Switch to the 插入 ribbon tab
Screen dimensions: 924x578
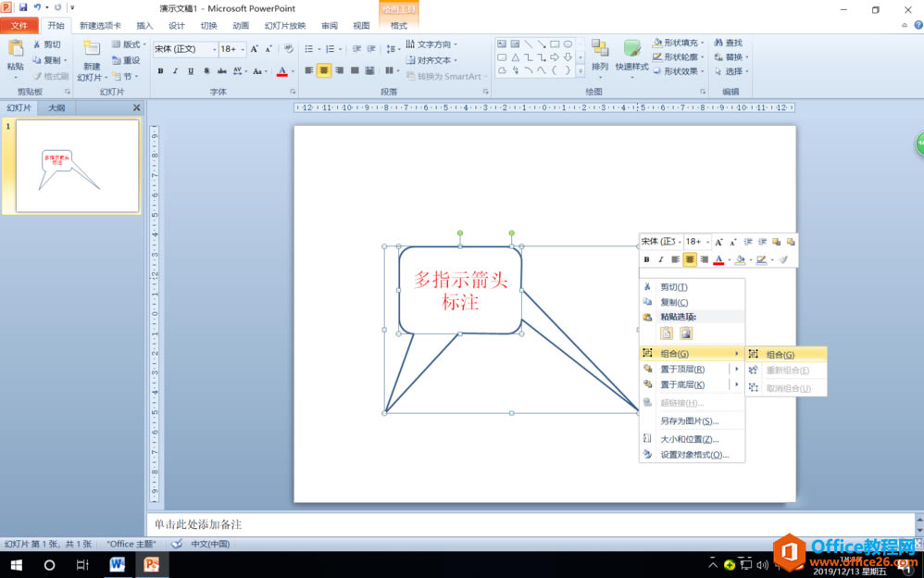(144, 26)
